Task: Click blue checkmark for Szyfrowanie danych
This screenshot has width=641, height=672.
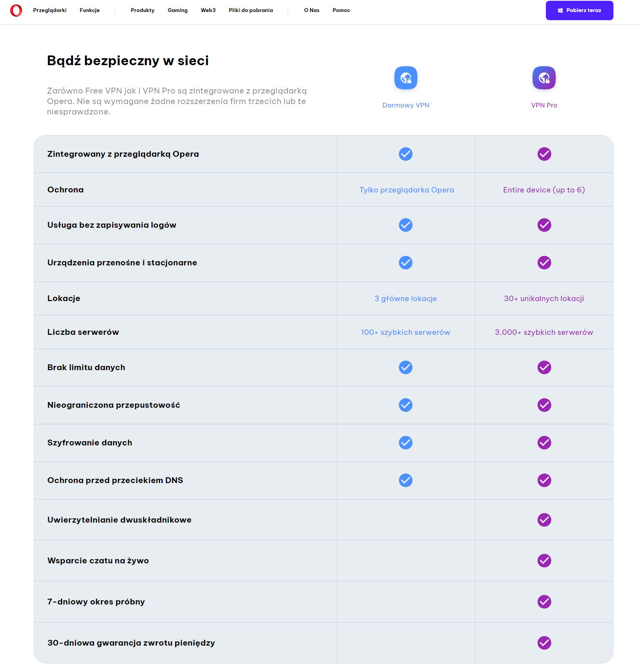Action: pyautogui.click(x=406, y=443)
